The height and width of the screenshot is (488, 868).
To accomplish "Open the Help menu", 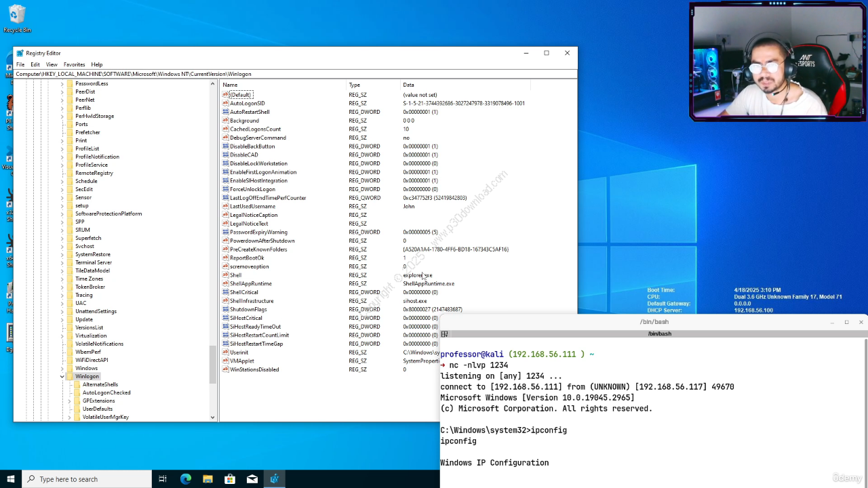I will (97, 64).
